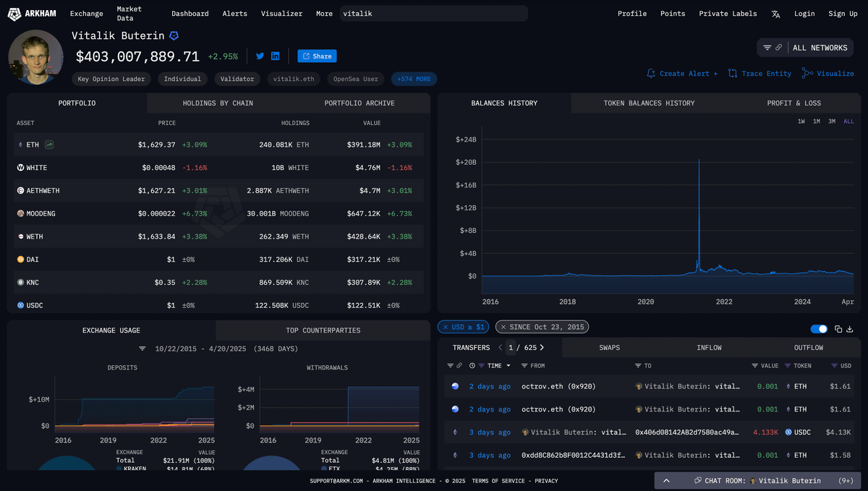The image size is (868, 491).
Task: Click the Visualize link under All Networks
Action: tap(827, 74)
